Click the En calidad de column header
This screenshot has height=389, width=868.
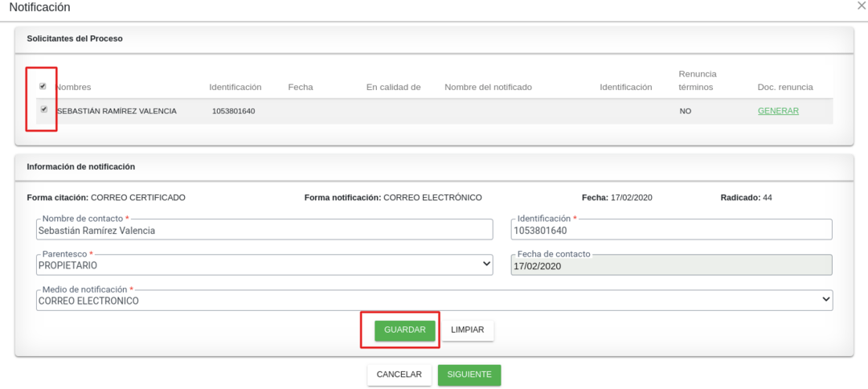click(x=393, y=87)
